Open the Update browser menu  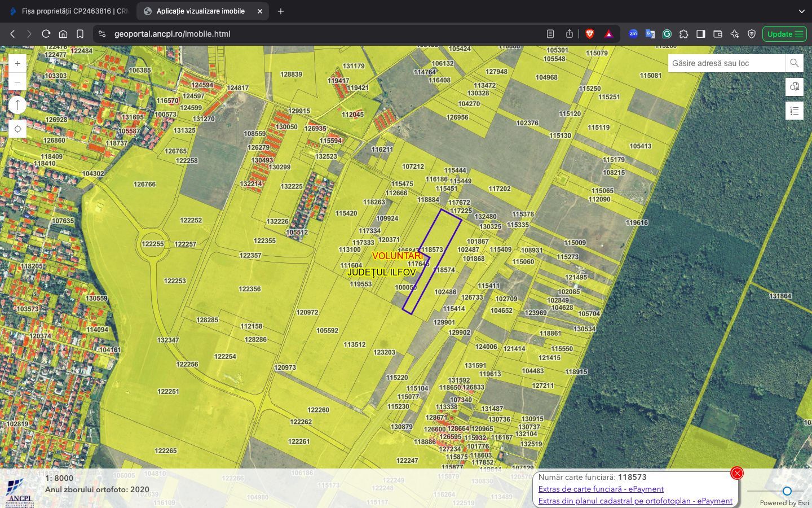click(784, 34)
